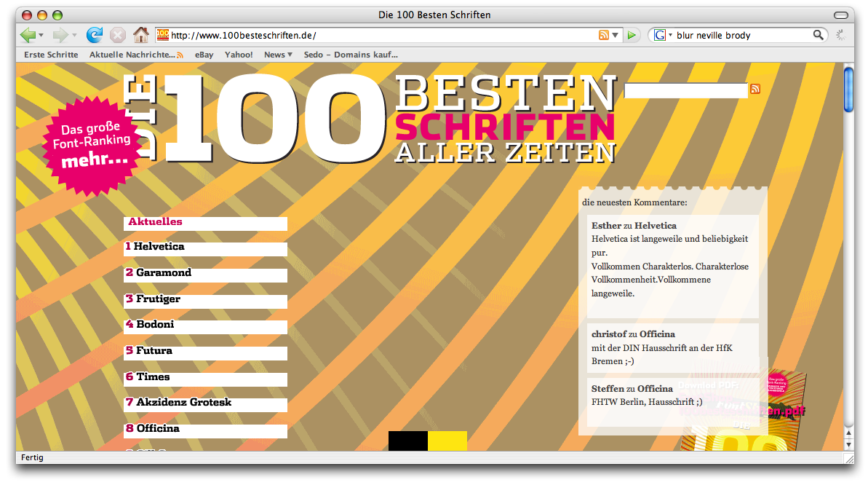Click the pink 'Das große Font-Ranking mehr...' badge
This screenshot has width=868, height=485.
coord(92,145)
